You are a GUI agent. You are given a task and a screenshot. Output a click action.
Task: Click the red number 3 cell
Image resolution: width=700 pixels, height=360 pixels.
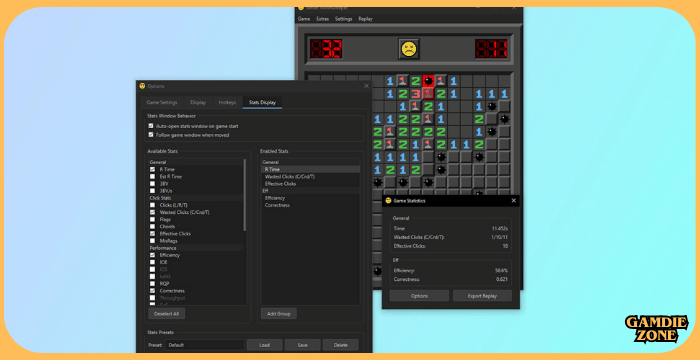coord(416,94)
